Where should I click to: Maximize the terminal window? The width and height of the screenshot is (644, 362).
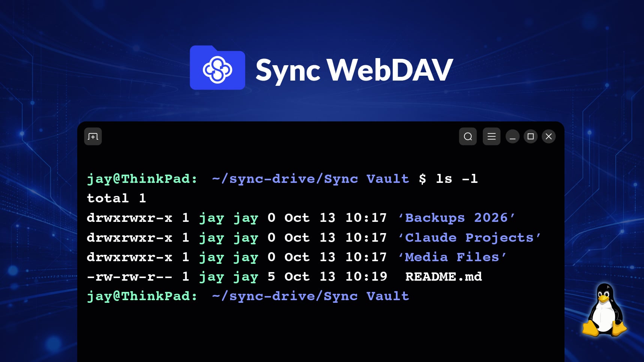click(x=530, y=136)
